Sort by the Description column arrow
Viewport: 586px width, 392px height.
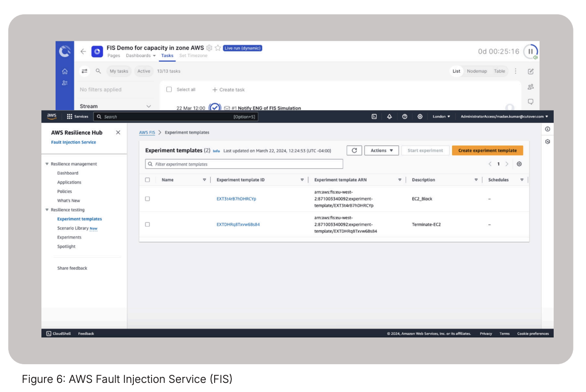476,180
